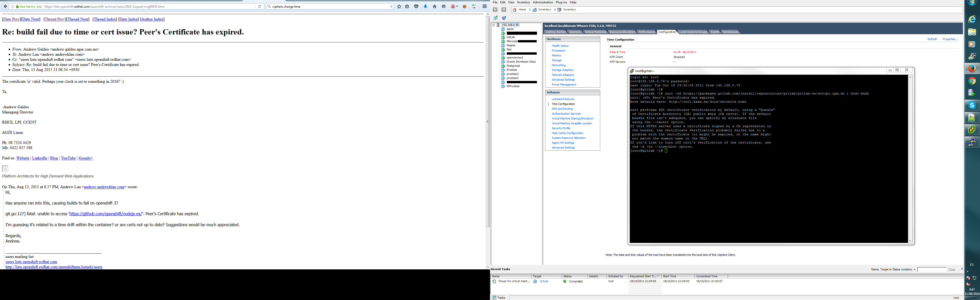The image size is (980, 300).
Task: Click the red-green arrows extension icon
Action: tap(474, 6)
